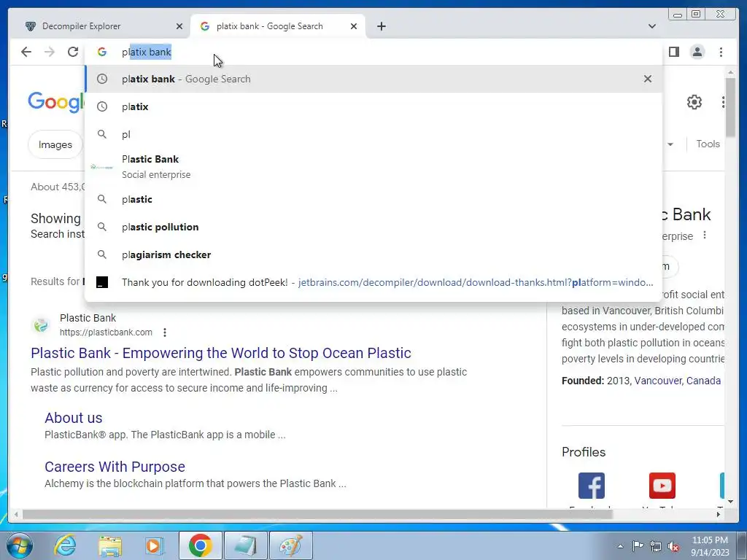Switch to Chrome on the taskbar

(200, 545)
